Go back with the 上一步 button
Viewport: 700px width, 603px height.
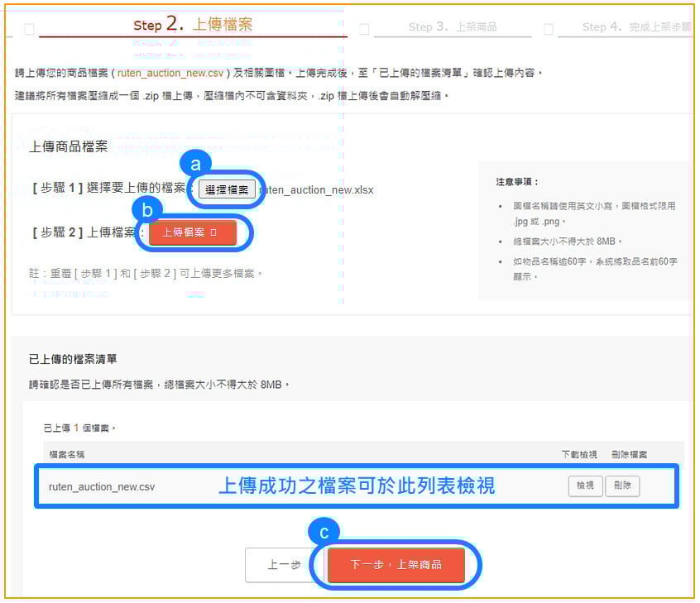click(x=284, y=565)
